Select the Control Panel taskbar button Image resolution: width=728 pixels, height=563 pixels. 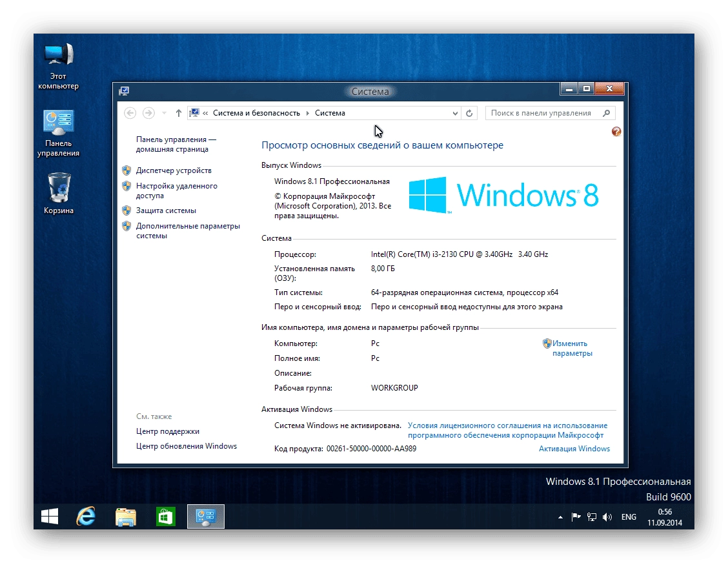point(206,517)
